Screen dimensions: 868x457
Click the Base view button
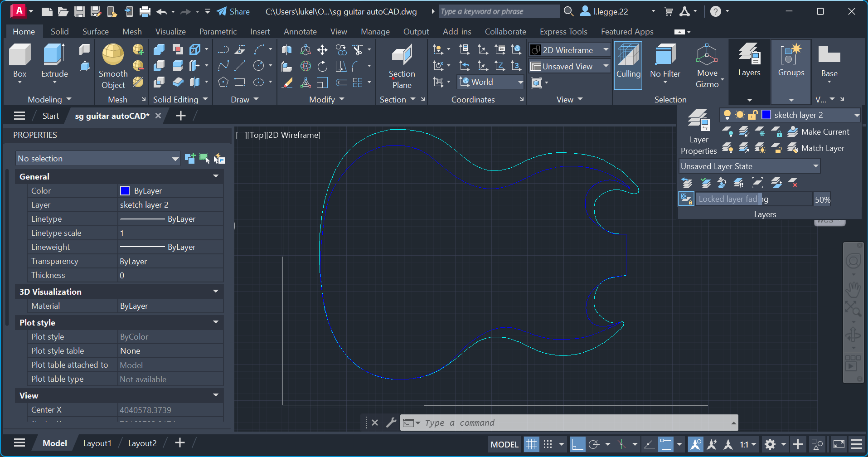click(x=829, y=63)
